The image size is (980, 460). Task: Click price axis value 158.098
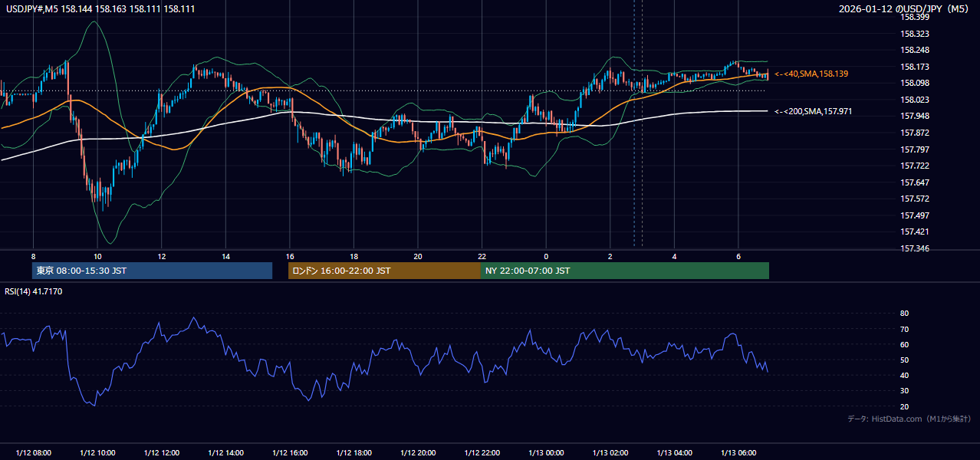coord(916,83)
